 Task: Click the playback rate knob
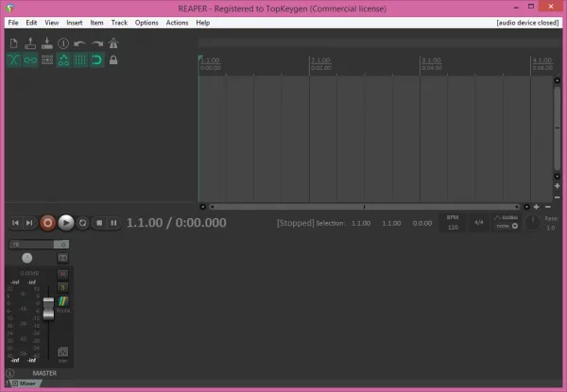pyautogui.click(x=533, y=223)
